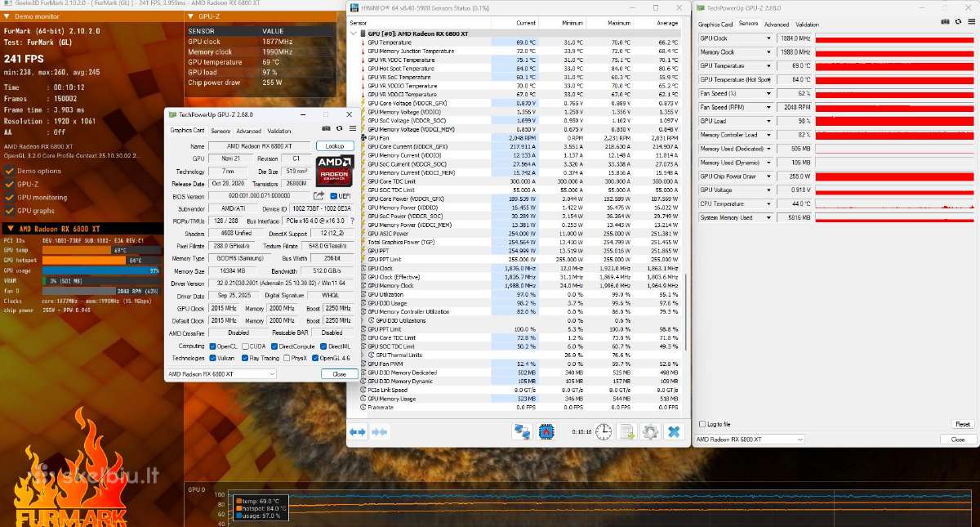Collapse GPU [#0] AMD Radeon group in HWiNFO
Viewport: 980px width, 527px height.
point(354,33)
